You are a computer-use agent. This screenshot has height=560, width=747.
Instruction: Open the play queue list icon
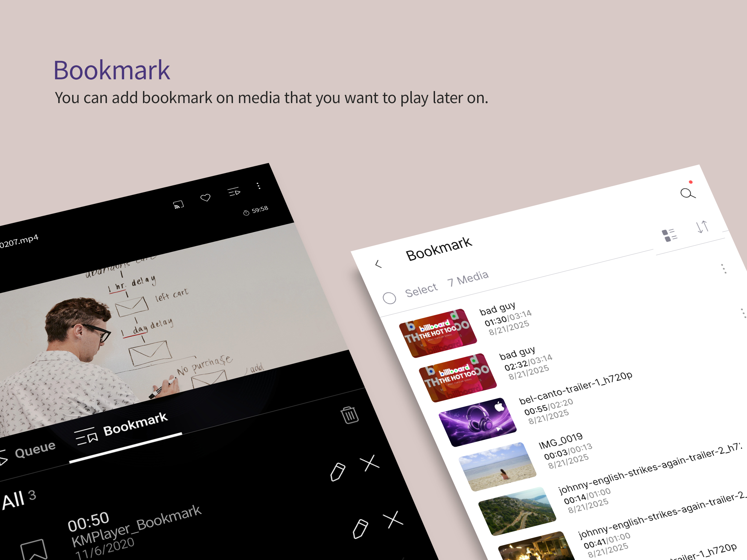pyautogui.click(x=234, y=192)
